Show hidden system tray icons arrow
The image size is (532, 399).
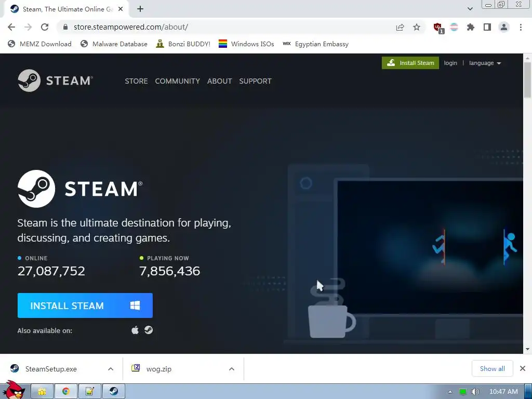coord(450,392)
